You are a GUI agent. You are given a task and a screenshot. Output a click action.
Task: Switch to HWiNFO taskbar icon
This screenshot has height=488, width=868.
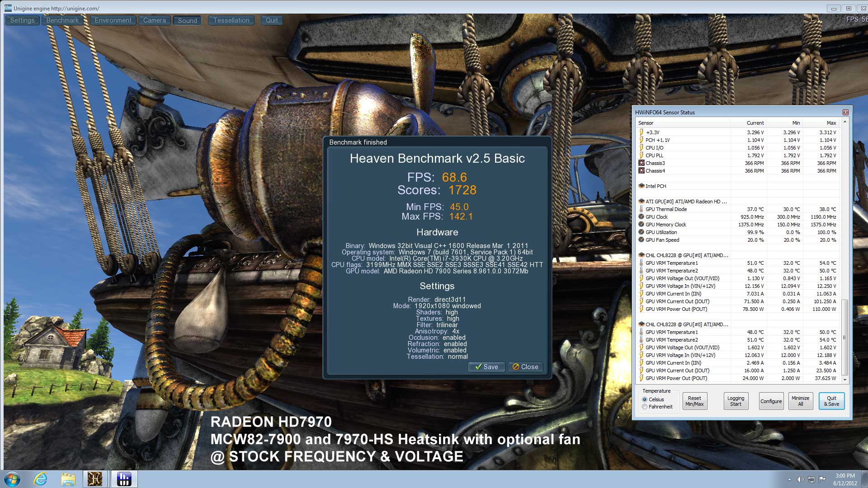pos(124,479)
